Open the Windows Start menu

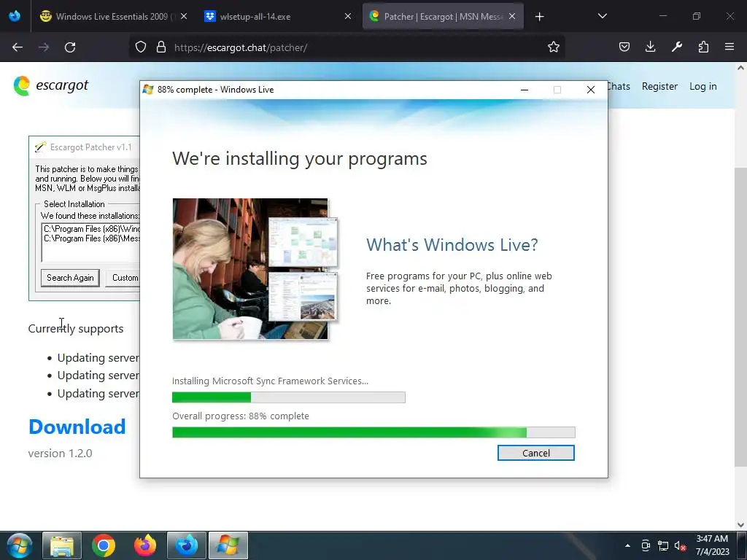point(20,545)
